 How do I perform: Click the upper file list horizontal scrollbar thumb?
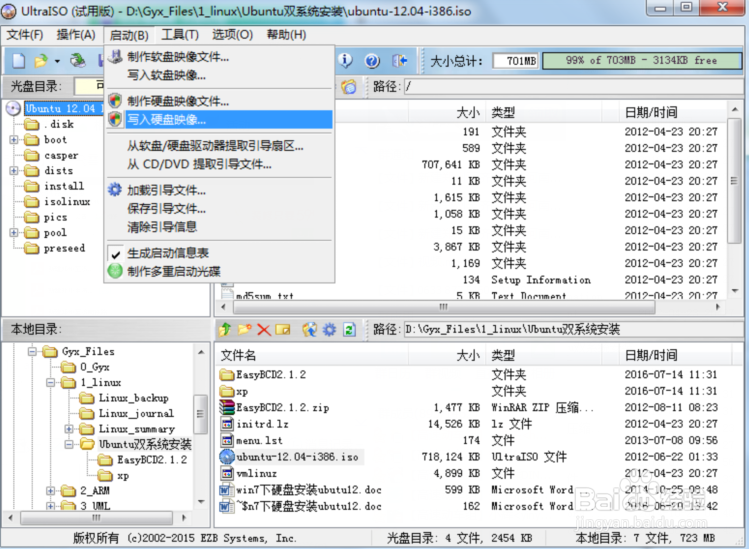(442, 307)
